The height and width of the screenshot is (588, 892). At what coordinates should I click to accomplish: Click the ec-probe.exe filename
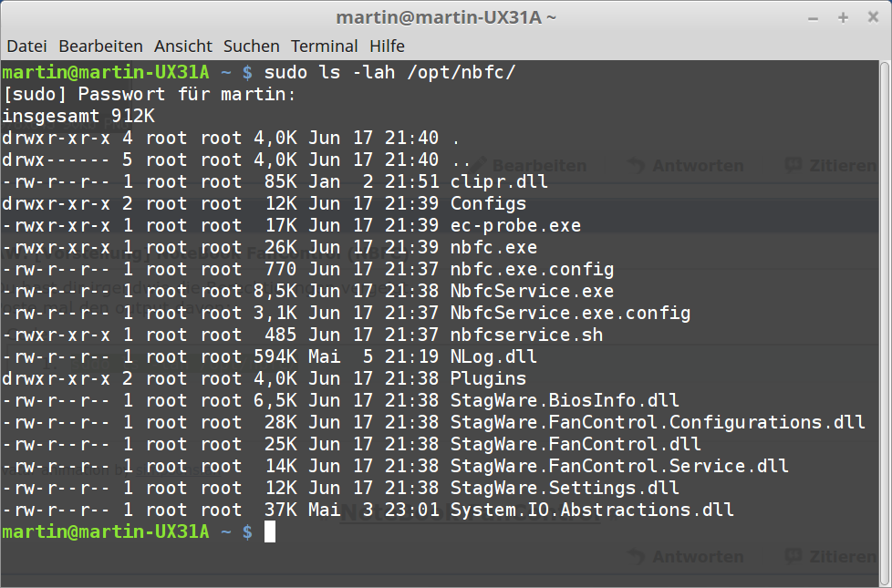pos(515,225)
